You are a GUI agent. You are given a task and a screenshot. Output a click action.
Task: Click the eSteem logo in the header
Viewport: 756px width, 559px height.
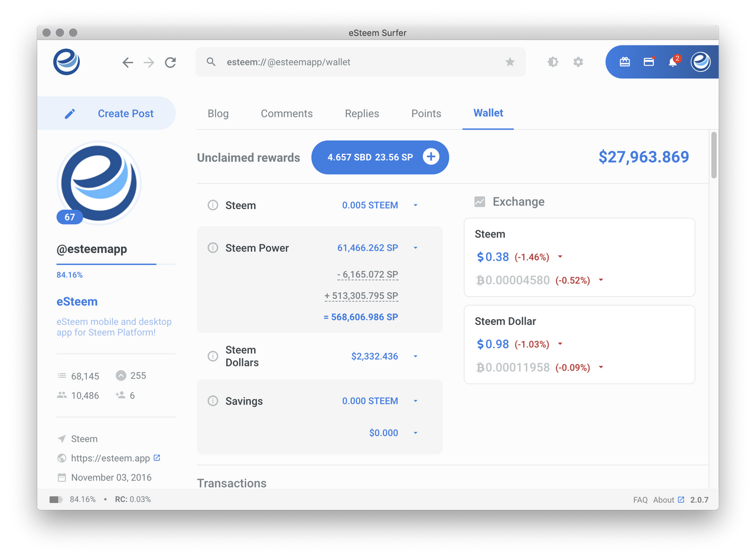(x=66, y=62)
